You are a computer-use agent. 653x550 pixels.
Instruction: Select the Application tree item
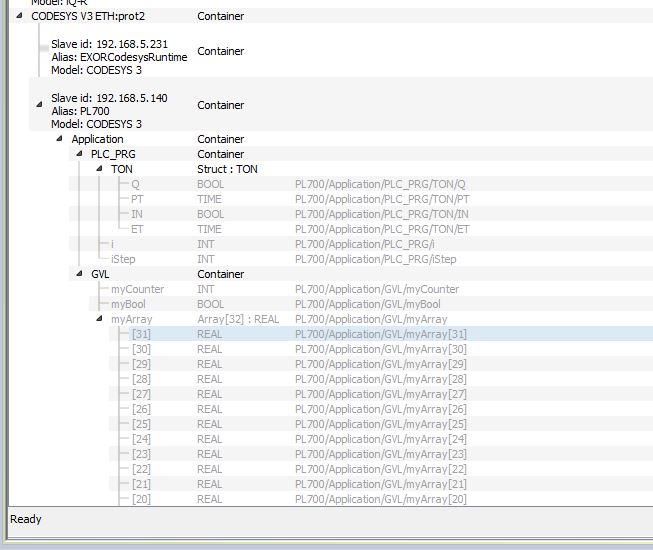pyautogui.click(x=97, y=139)
